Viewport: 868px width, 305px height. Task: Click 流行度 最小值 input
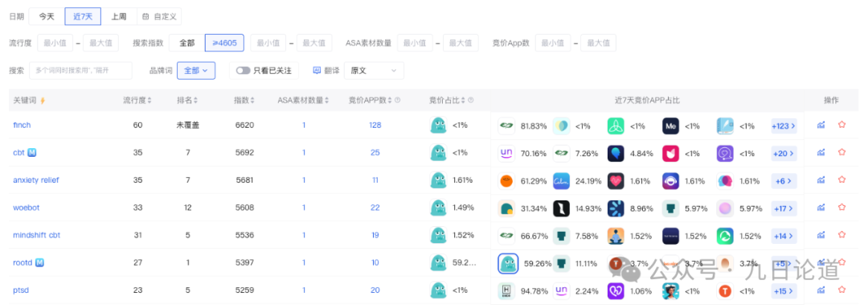pyautogui.click(x=55, y=43)
